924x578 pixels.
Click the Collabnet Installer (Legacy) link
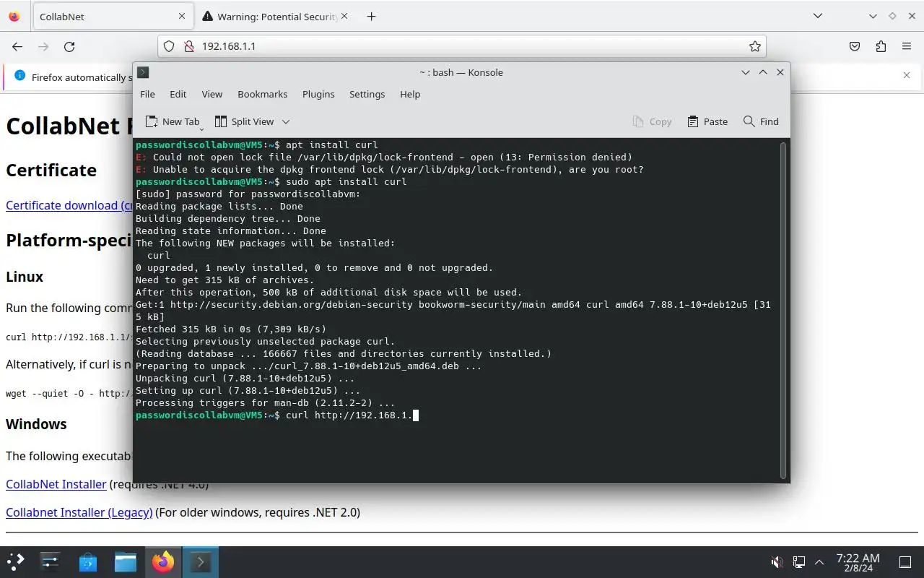79,512
